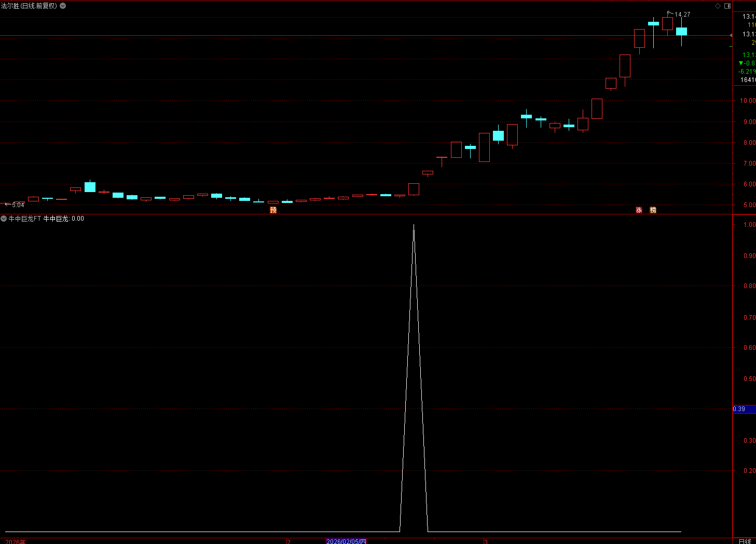This screenshot has height=544, width=756.
Task: Click the 预 event marker below candles
Action: pyautogui.click(x=273, y=210)
